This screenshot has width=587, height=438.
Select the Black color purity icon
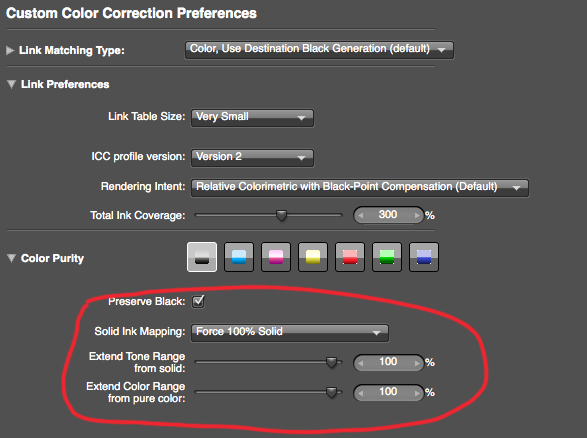tap(202, 257)
